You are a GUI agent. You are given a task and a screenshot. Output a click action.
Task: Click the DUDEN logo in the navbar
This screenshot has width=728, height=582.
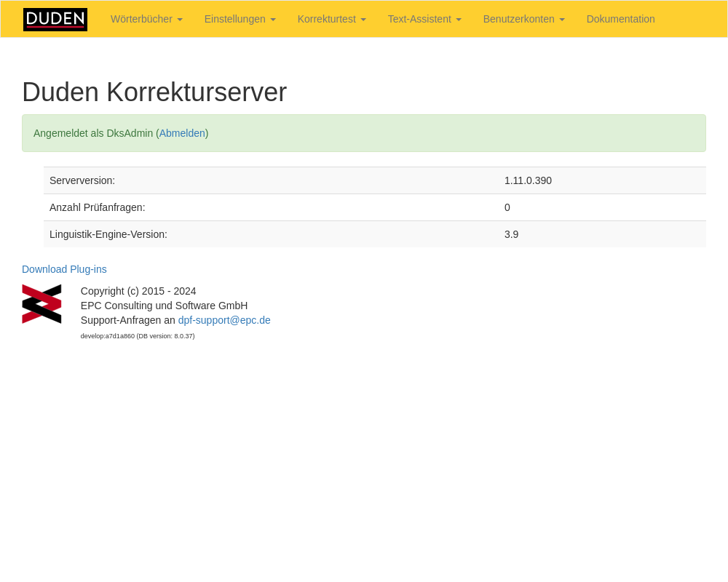click(x=55, y=20)
